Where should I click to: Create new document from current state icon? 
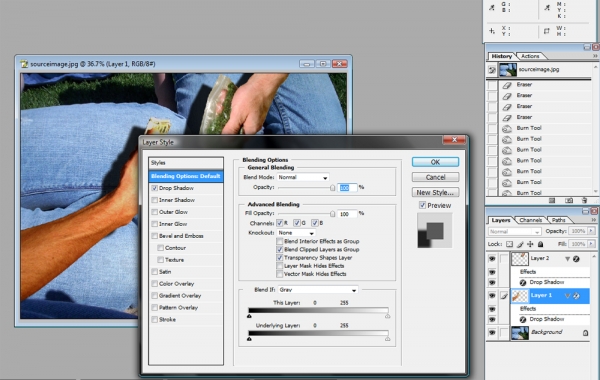552,201
